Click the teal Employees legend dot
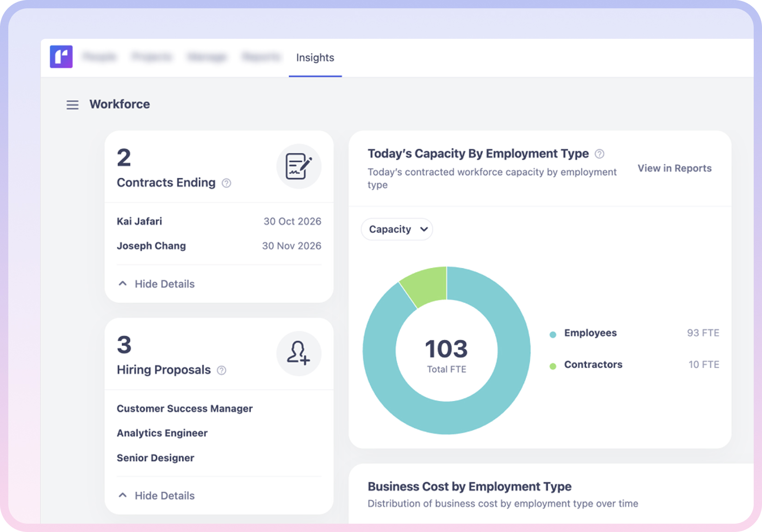 click(553, 334)
